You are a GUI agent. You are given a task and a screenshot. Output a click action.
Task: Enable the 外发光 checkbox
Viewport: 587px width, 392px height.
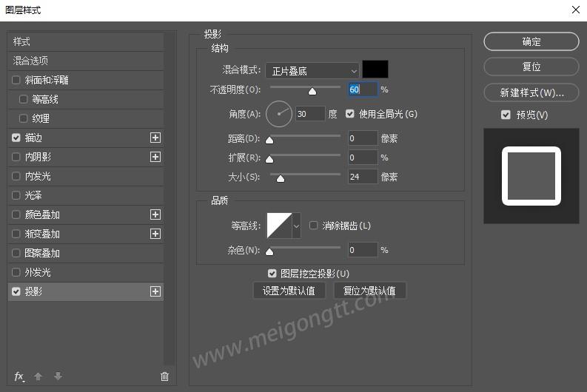(16, 272)
